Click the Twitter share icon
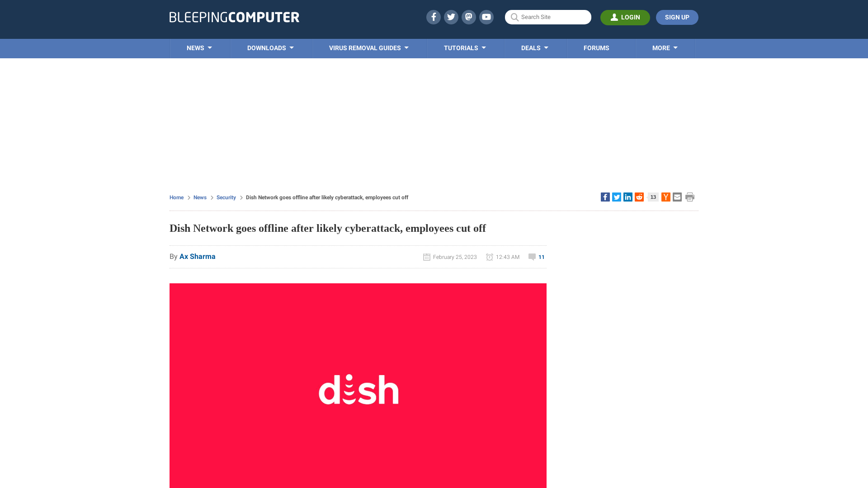 coord(616,197)
